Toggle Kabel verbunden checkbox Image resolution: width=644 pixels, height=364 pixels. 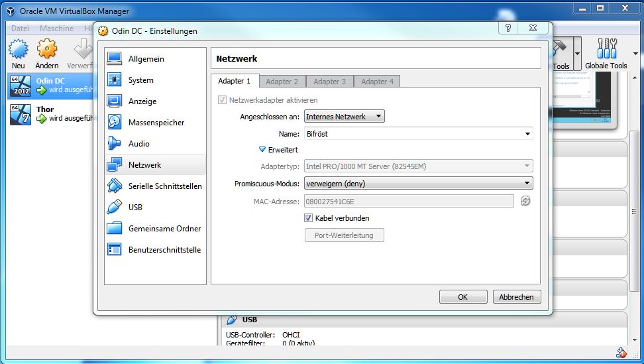click(309, 218)
